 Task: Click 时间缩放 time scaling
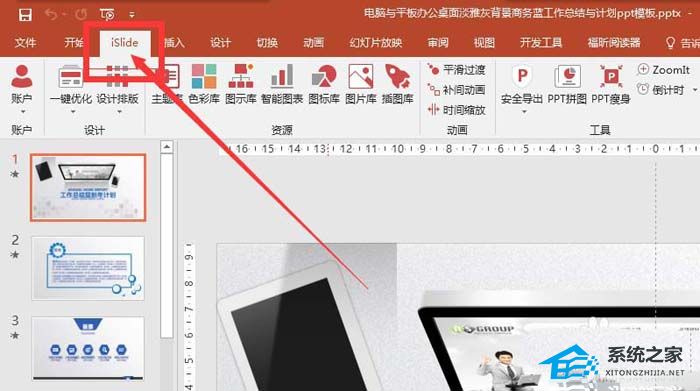456,110
